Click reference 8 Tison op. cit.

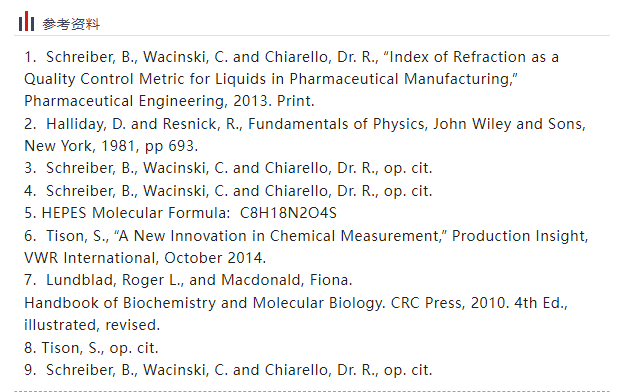pos(91,349)
